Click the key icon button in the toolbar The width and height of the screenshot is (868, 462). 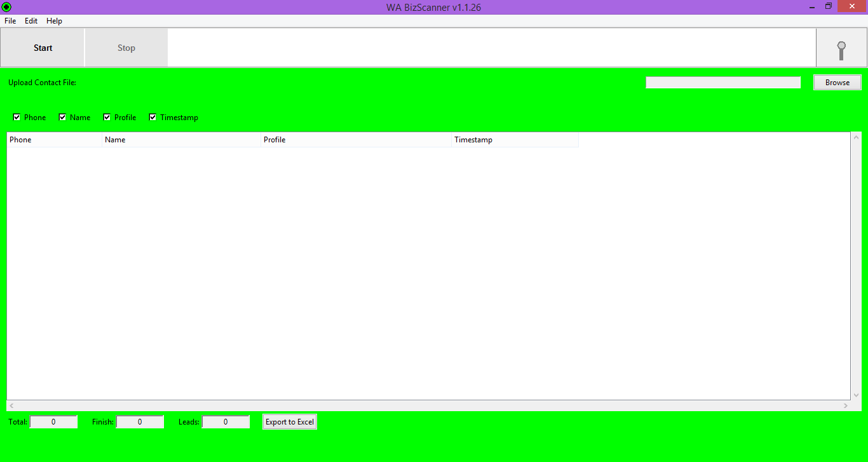pos(841,48)
